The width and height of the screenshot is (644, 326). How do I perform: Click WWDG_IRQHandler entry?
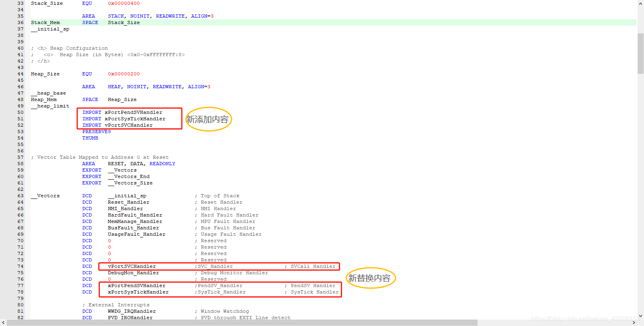pos(132,311)
